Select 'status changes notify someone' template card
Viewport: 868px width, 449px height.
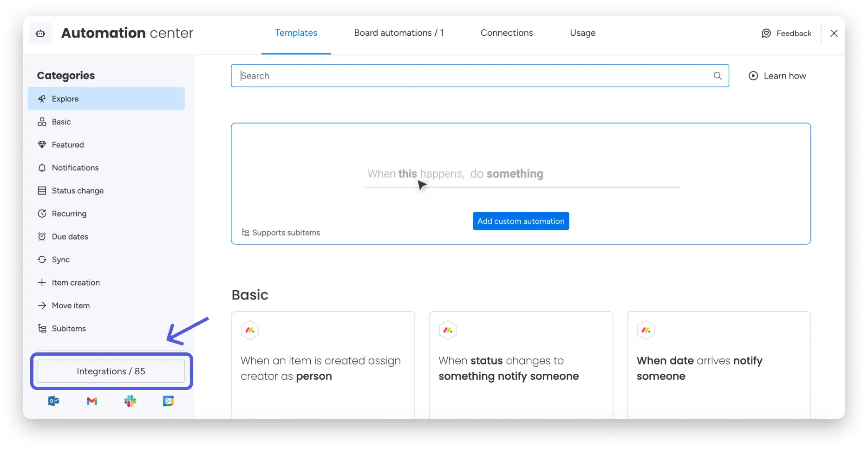521,365
